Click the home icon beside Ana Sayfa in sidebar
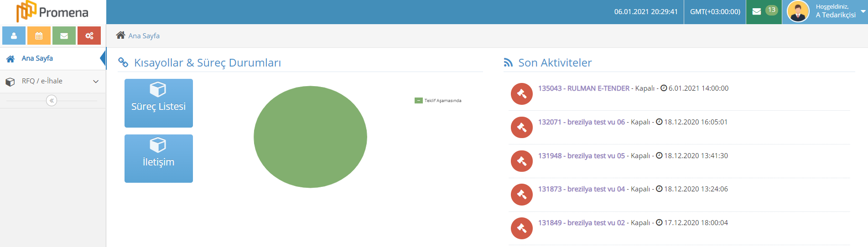Viewport: 868px width, 247px height. point(10,59)
